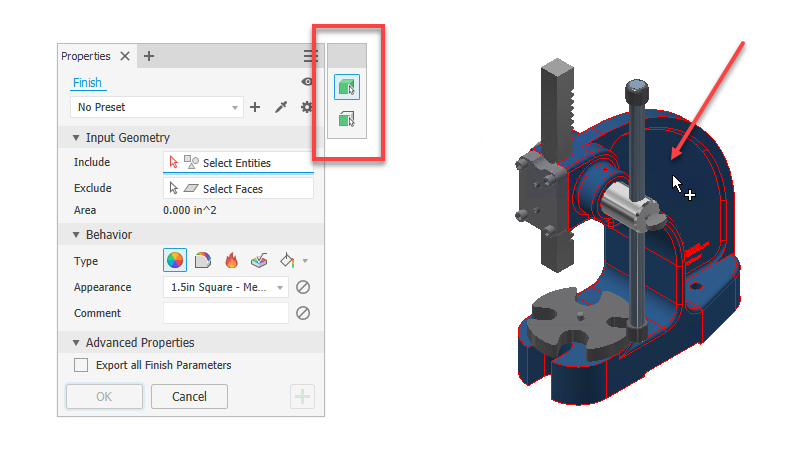Clear the Appearance value icon
This screenshot has height=450, width=800.
click(303, 287)
